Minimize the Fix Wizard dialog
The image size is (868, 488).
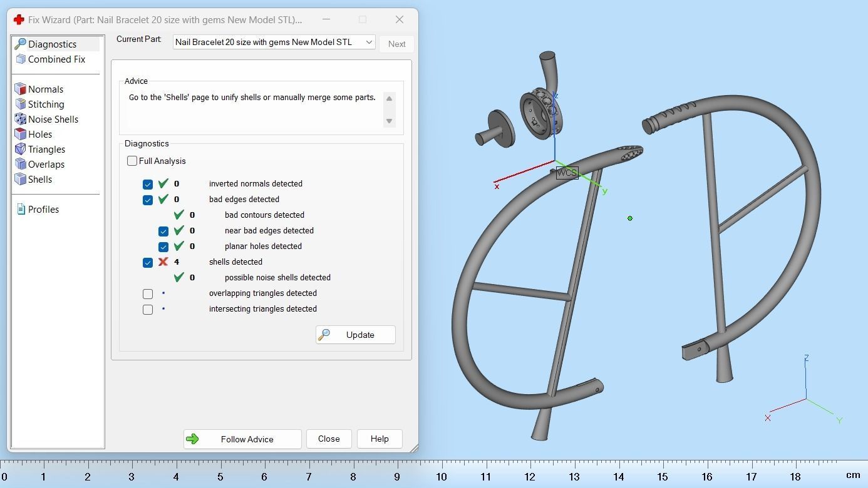pyautogui.click(x=326, y=19)
